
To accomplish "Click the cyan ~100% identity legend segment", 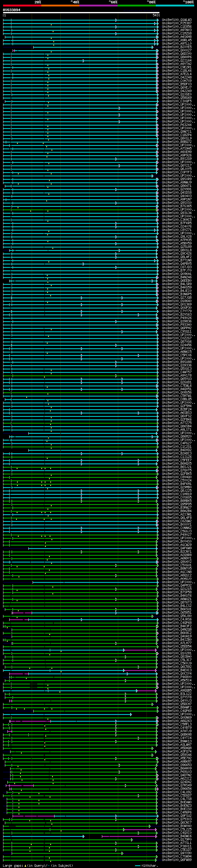I will (175, 6).
